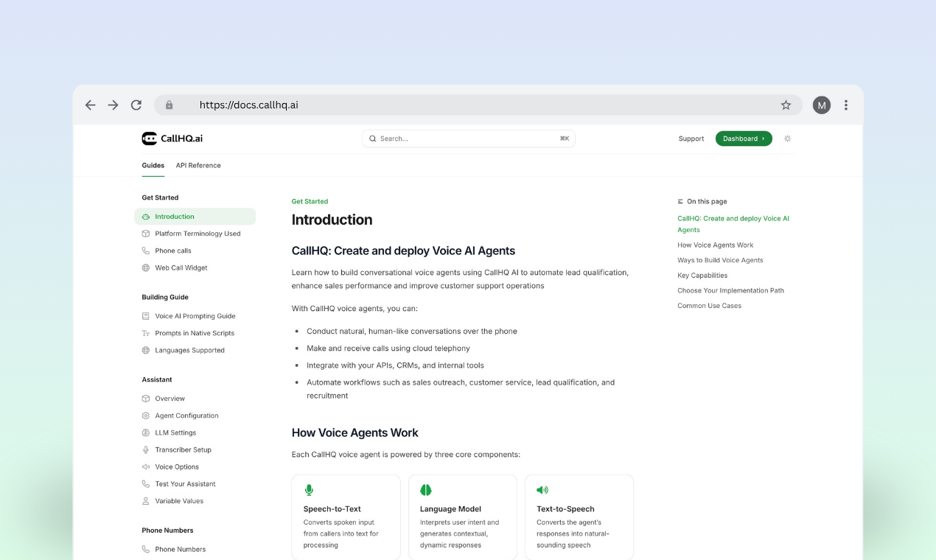Click the Speech-to-Text card title
This screenshot has height=560, width=936.
tap(332, 509)
